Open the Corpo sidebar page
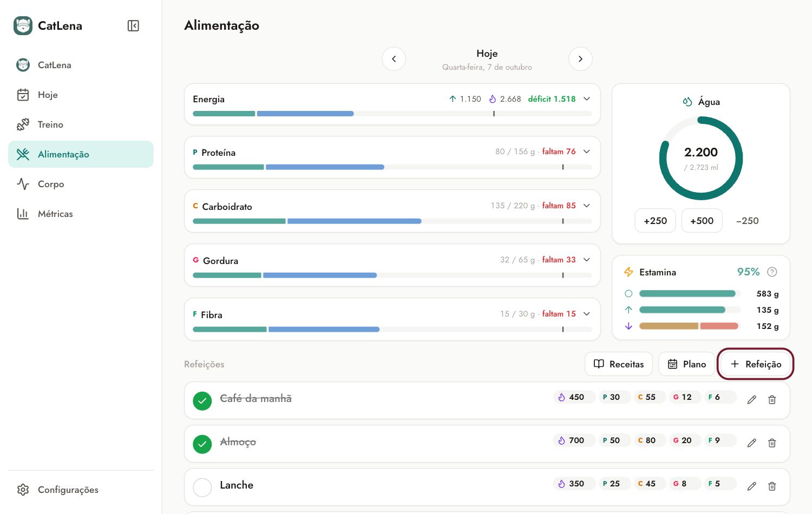812x514 pixels. pyautogui.click(x=81, y=184)
